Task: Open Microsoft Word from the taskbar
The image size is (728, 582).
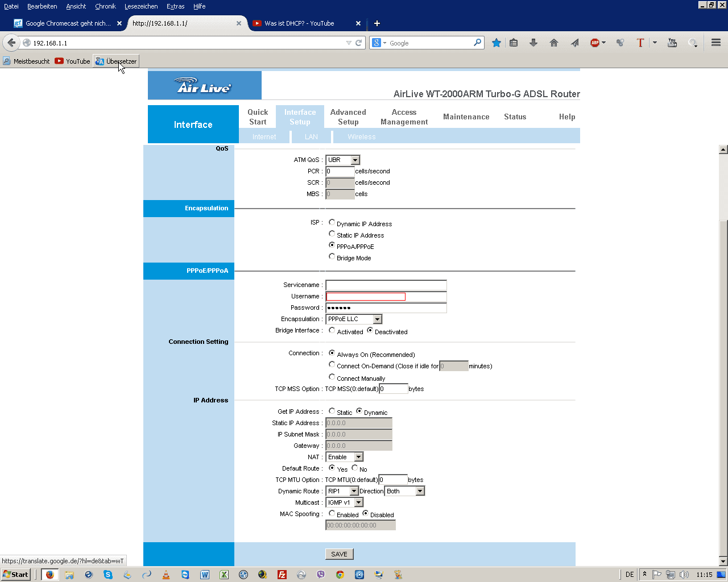Action: pos(205,575)
